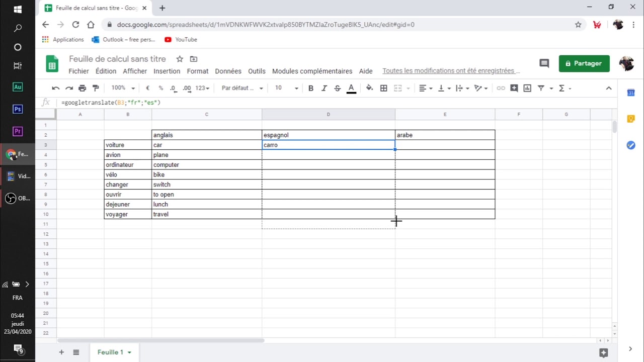This screenshot has width=644, height=362.
Task: Open comment history icon
Action: (544, 63)
